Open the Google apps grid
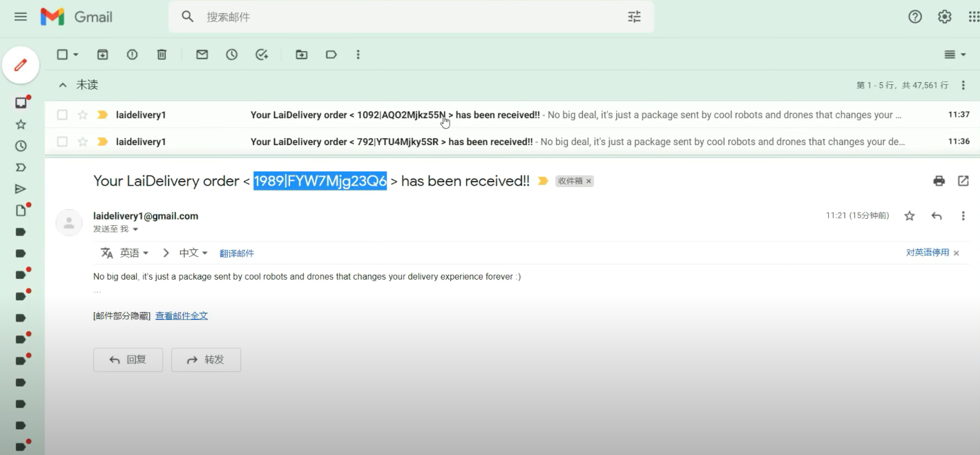Screen dimensions: 980x455 [x=974, y=17]
